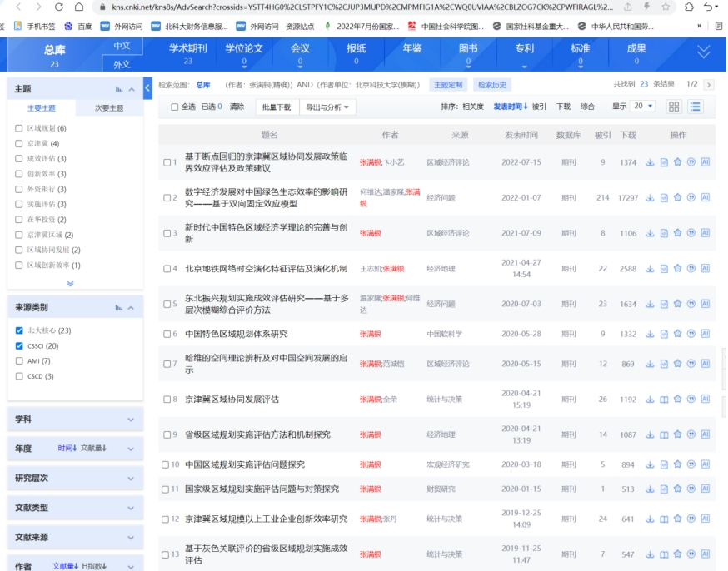Click cite quote icon for 北京地铁网络 article

691,268
